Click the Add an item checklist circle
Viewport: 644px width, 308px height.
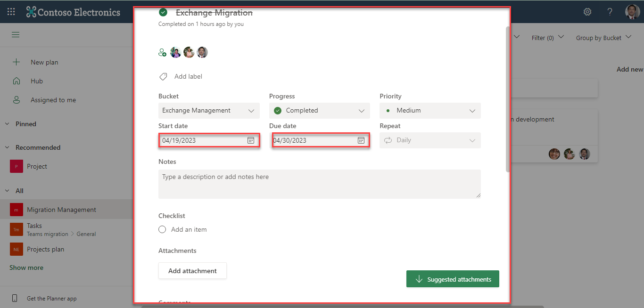pos(162,229)
